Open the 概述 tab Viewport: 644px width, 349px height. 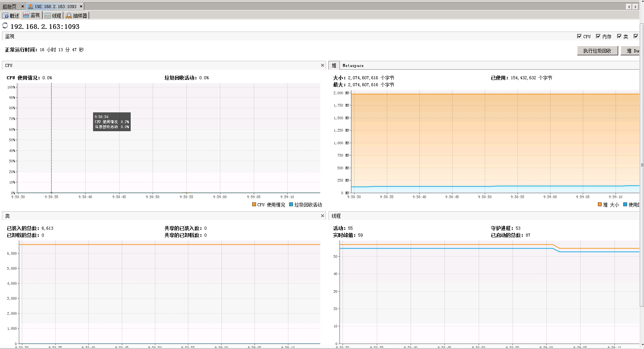11,16
